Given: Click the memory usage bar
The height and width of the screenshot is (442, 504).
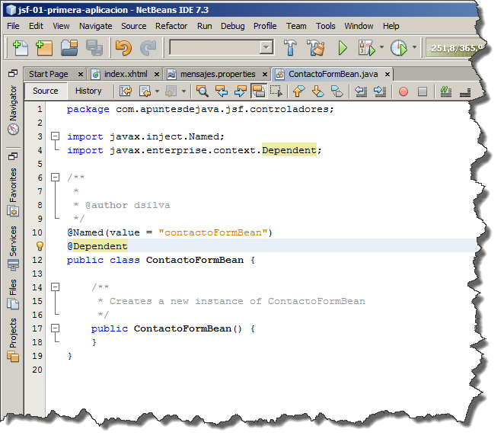Looking at the screenshot, I should (x=455, y=48).
